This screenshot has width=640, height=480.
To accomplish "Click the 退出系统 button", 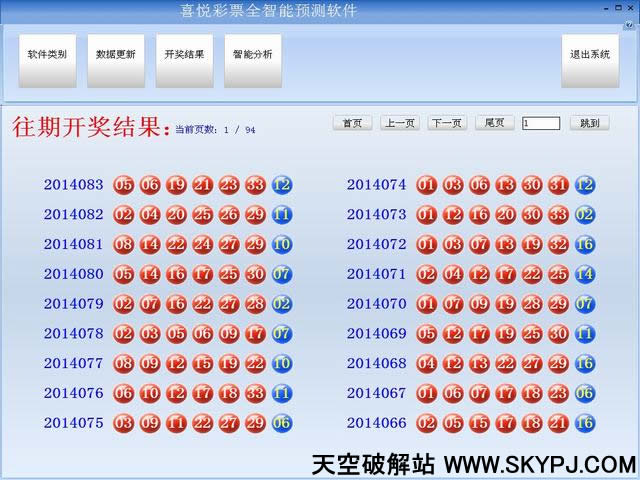I will pyautogui.click(x=589, y=55).
